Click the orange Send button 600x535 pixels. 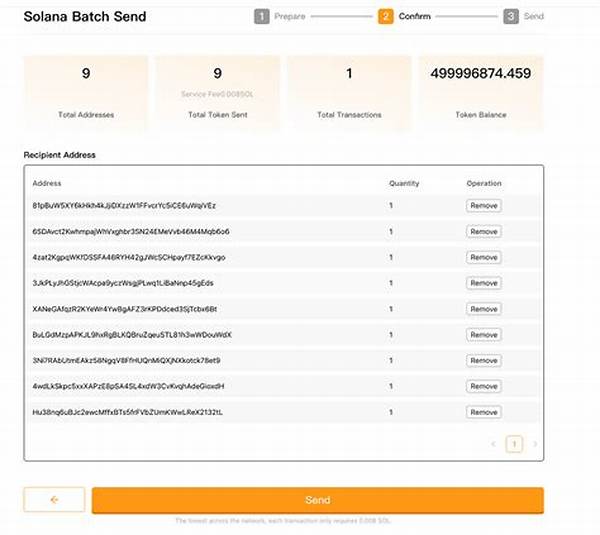(318, 500)
